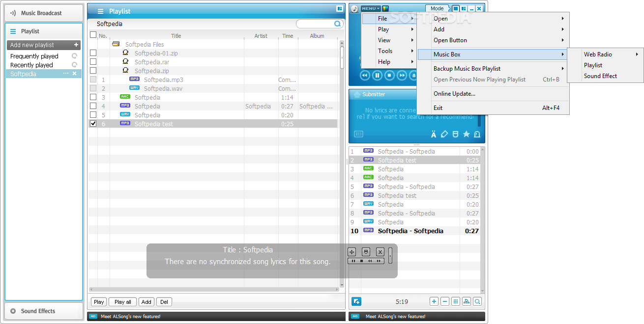Check the Softpedia.rar checkbox
The height and width of the screenshot is (324, 644).
(93, 62)
